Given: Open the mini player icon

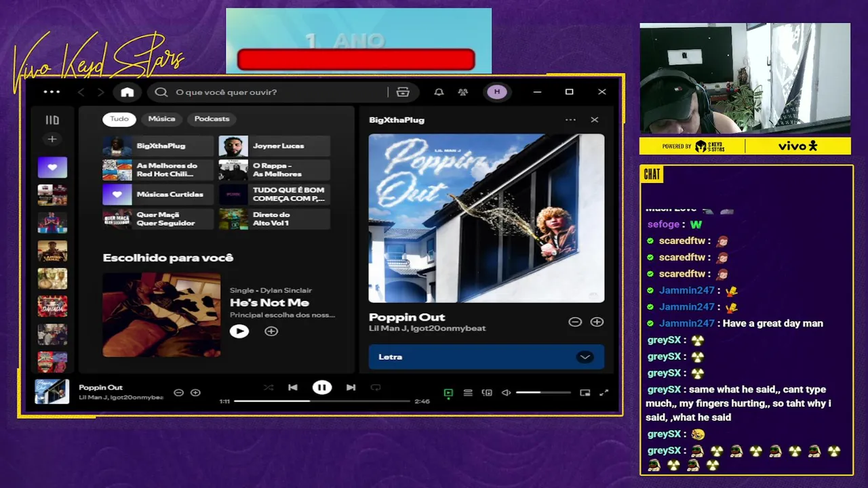Looking at the screenshot, I should click(585, 392).
